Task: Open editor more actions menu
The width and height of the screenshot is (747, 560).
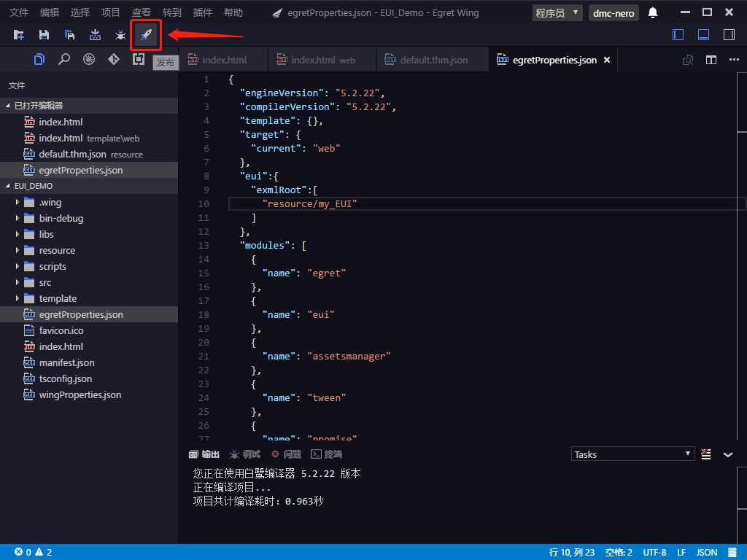Action: click(734, 60)
